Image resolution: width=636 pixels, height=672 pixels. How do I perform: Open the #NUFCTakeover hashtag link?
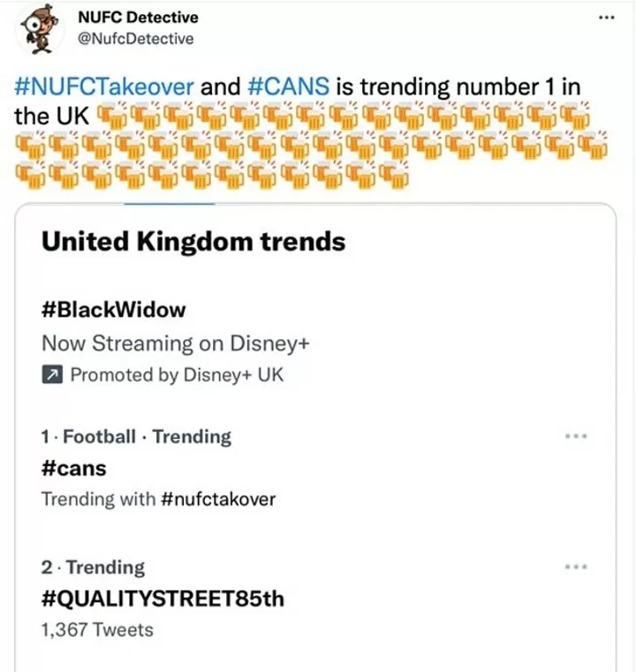pos(104,87)
